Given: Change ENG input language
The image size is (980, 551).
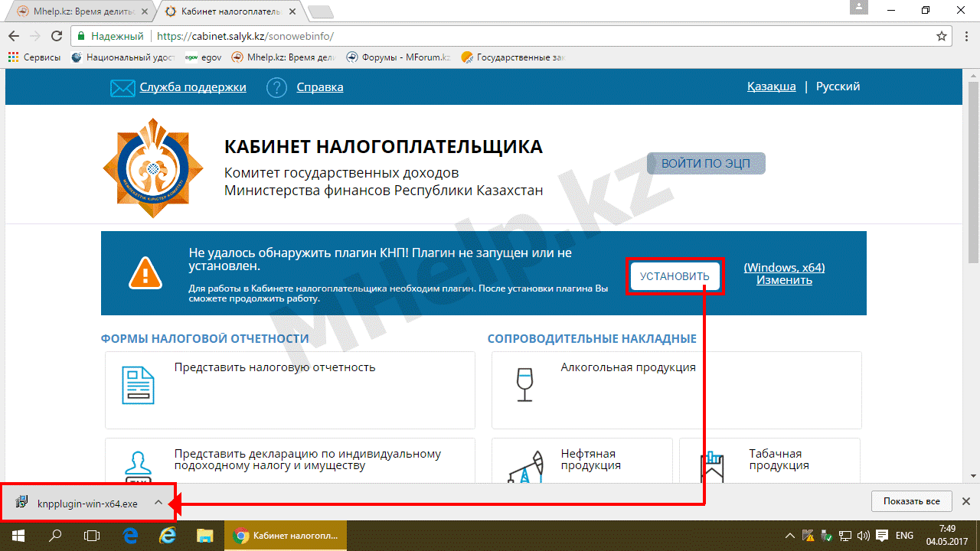Looking at the screenshot, I should tap(905, 536).
